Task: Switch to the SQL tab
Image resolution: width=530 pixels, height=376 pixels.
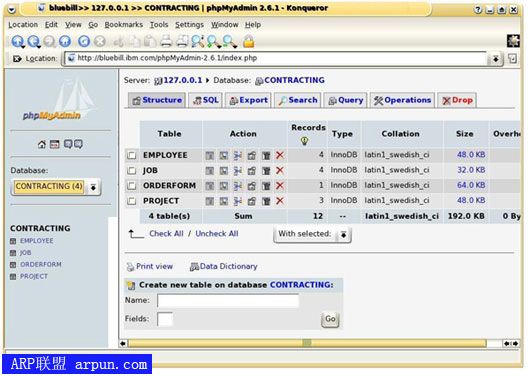Action: pos(206,100)
